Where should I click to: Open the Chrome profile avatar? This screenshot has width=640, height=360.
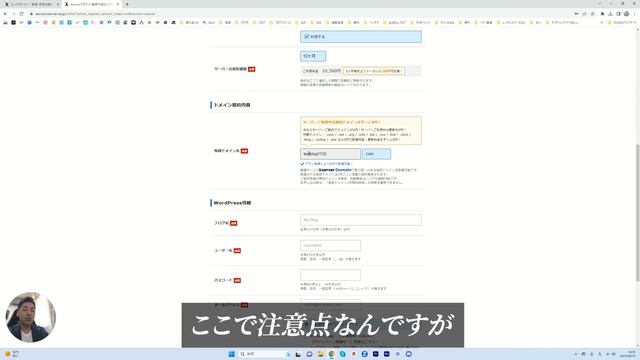(x=627, y=14)
